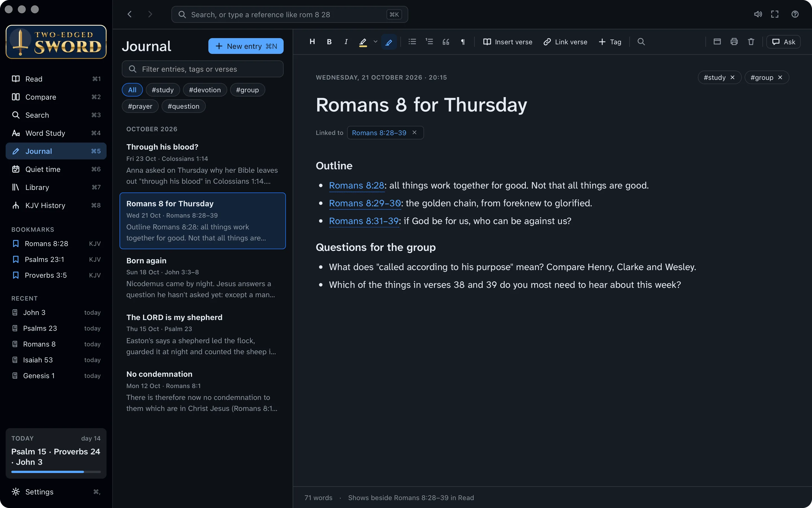Filter entries by #question chip
The height and width of the screenshot is (508, 812).
[183, 106]
